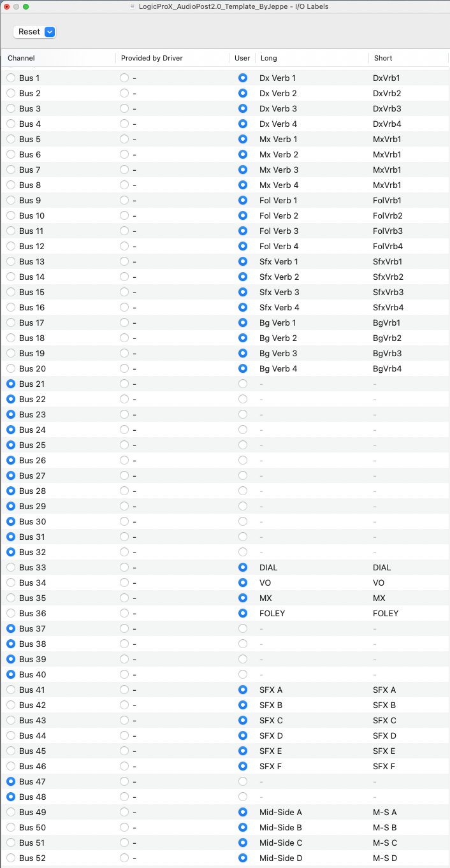This screenshot has width=450, height=868.
Task: Click the document proxy icon in title bar
Action: pos(133,6)
